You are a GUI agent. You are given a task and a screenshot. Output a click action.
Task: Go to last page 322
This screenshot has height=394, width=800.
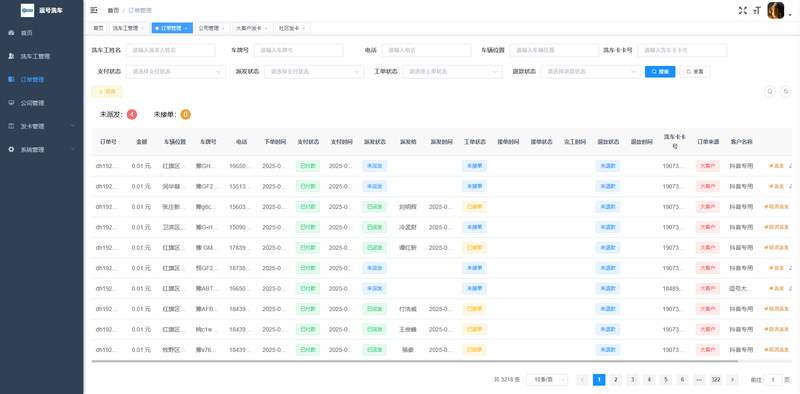716,380
